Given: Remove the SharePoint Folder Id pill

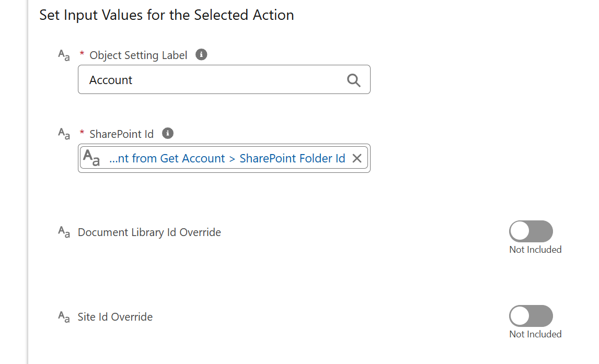Looking at the screenshot, I should pyautogui.click(x=357, y=158).
